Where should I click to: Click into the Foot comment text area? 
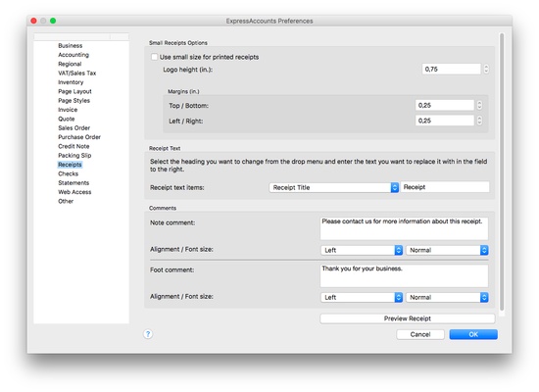pos(404,275)
